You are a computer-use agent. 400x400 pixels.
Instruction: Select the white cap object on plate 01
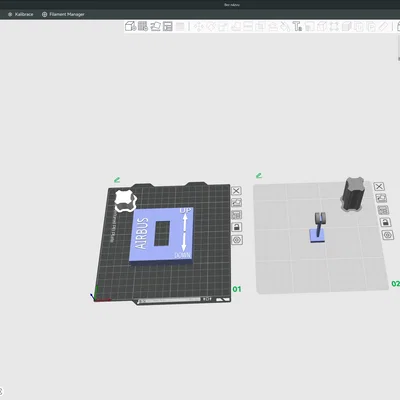pos(125,201)
